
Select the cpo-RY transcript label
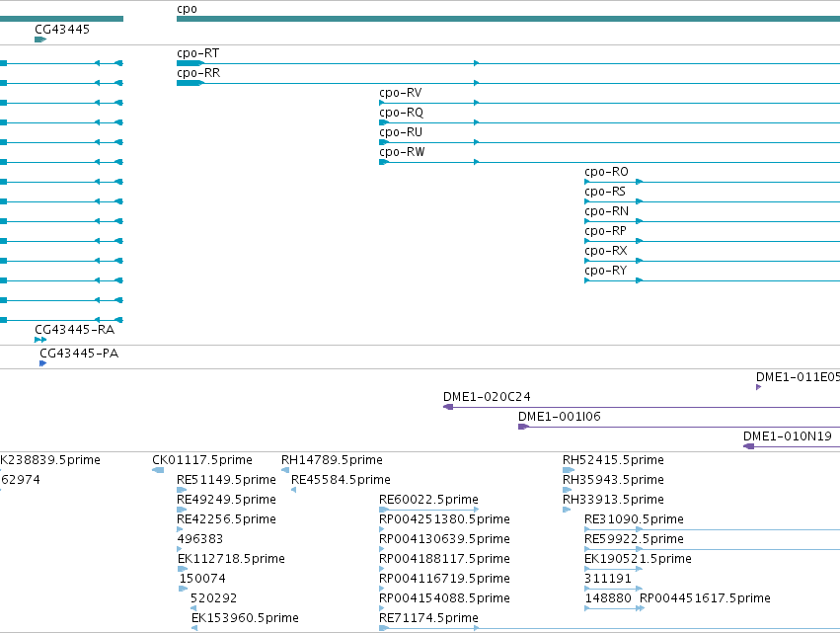pos(606,272)
